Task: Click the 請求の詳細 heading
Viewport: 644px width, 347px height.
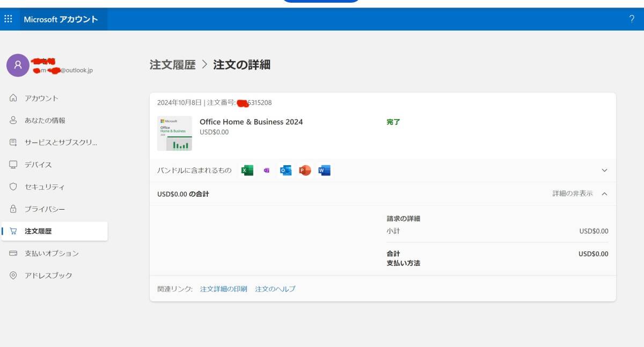Action: pyautogui.click(x=404, y=219)
